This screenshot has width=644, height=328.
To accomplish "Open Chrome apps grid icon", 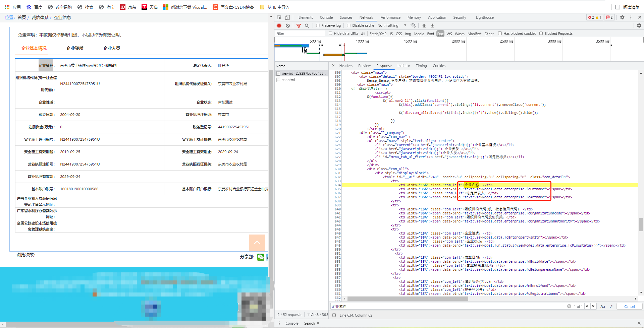I will click(7, 7).
